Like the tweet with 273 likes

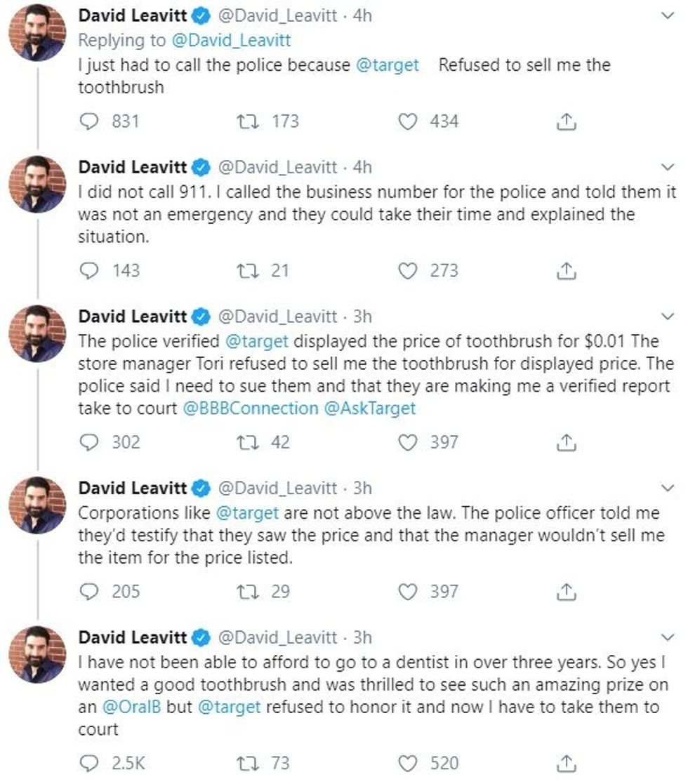409,271
